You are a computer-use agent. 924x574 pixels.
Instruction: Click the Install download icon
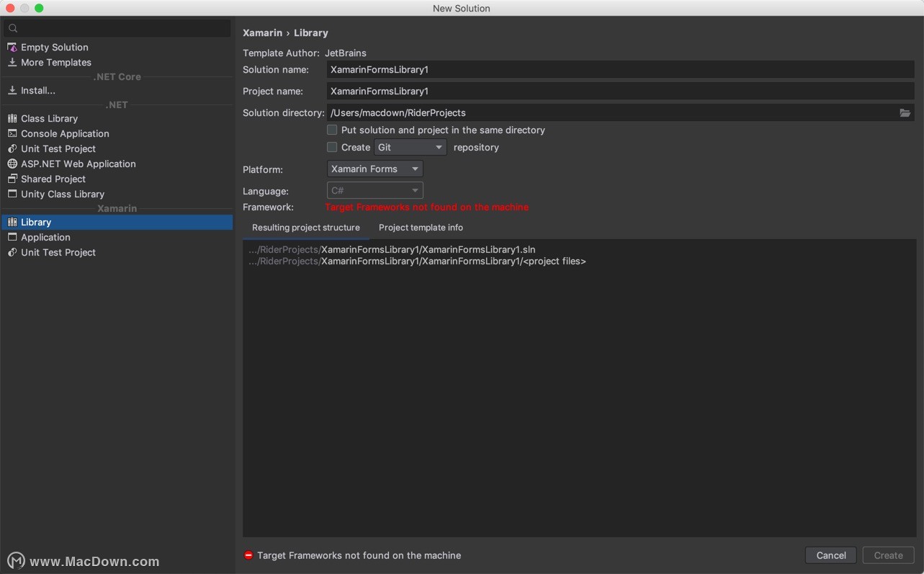point(12,90)
